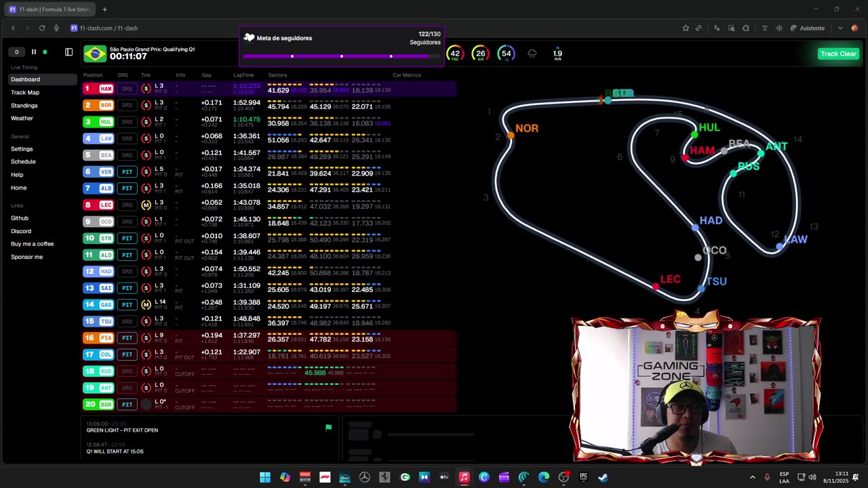The image size is (868, 488).
Task: Select HAM driver position badge
Action: [98, 89]
